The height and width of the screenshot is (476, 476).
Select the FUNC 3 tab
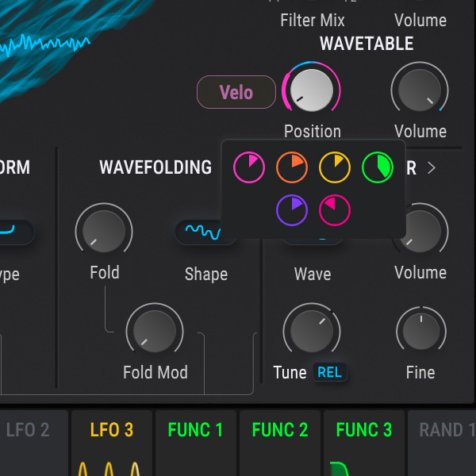(x=363, y=430)
